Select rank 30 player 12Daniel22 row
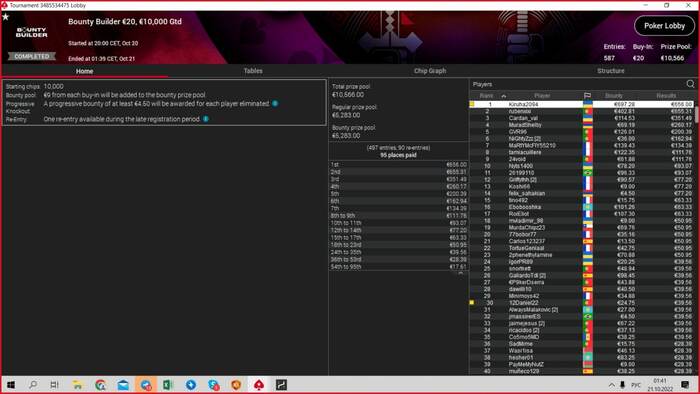 581,303
